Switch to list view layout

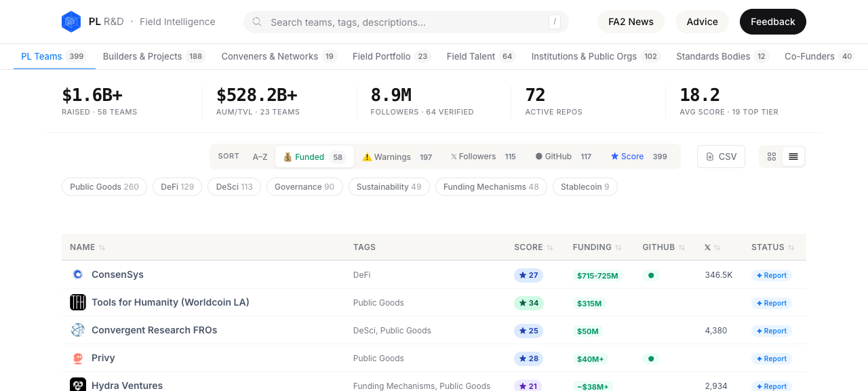tap(793, 157)
